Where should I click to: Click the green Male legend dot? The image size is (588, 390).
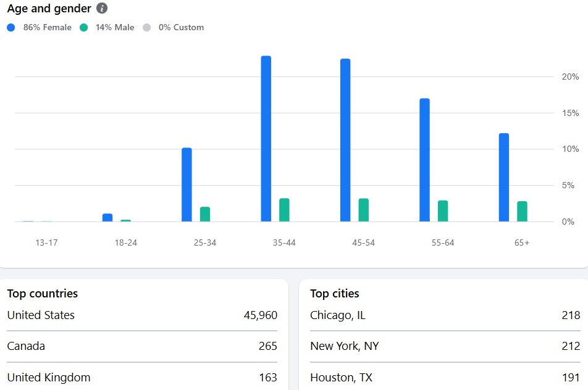point(84,28)
